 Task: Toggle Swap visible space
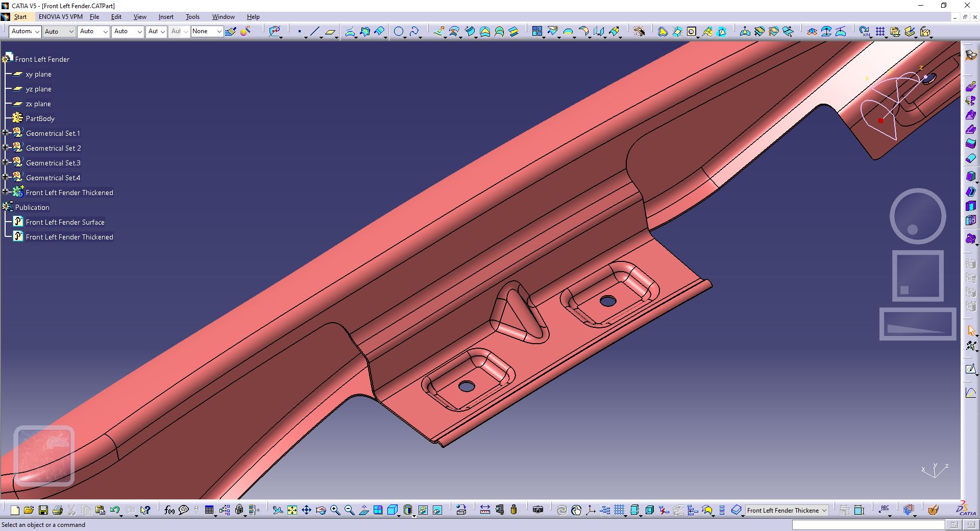(x=437, y=510)
